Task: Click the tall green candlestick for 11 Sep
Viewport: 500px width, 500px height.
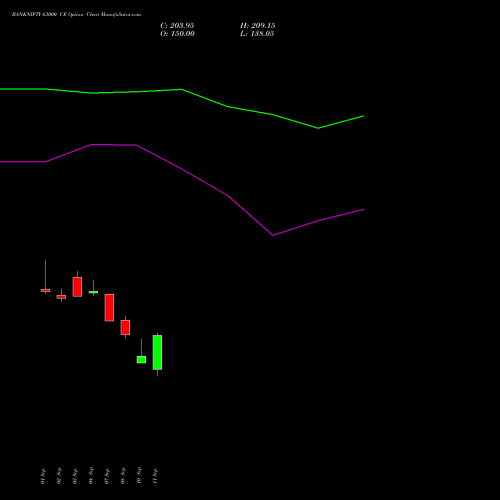Action: [157, 352]
